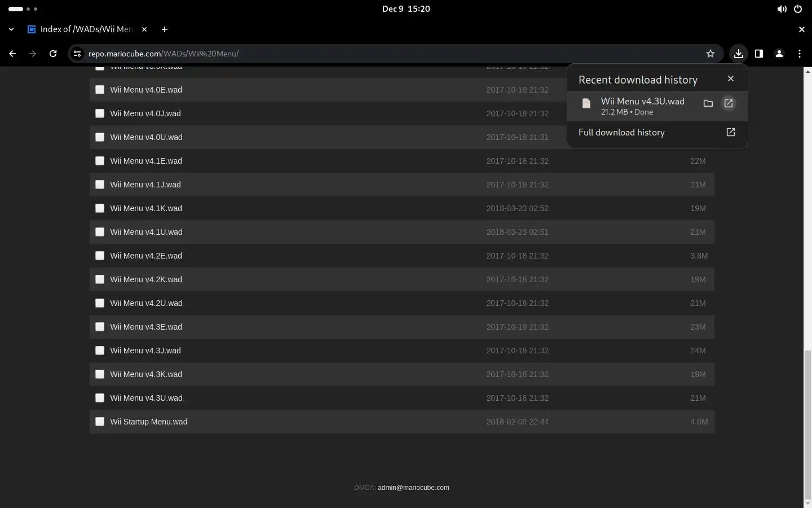
Task: Click the forward navigation arrow
Action: (x=33, y=54)
